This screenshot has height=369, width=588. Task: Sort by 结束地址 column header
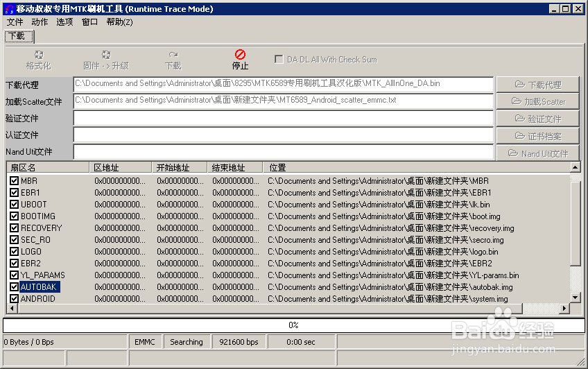tap(235, 167)
